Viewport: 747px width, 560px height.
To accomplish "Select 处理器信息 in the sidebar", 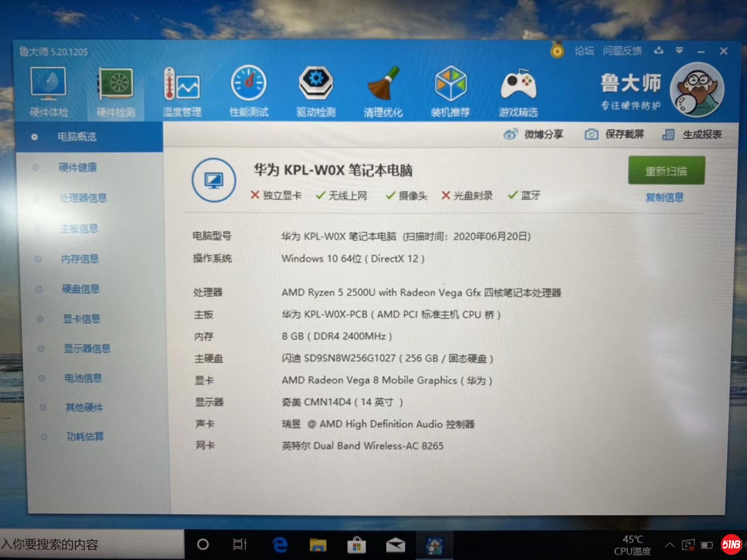I will (83, 198).
